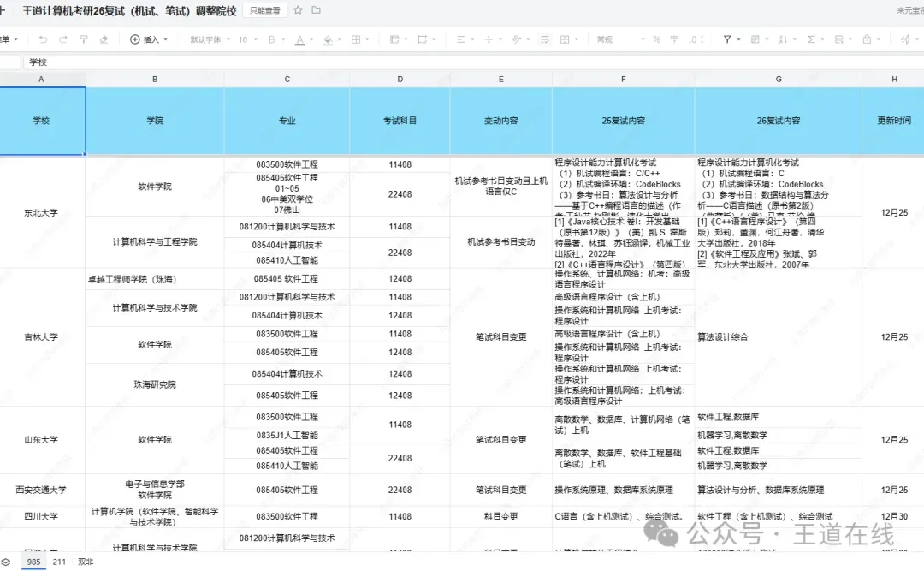Viewport: 924px width, 571px height.
Task: Click the A-Z sort icon
Action: click(783, 39)
